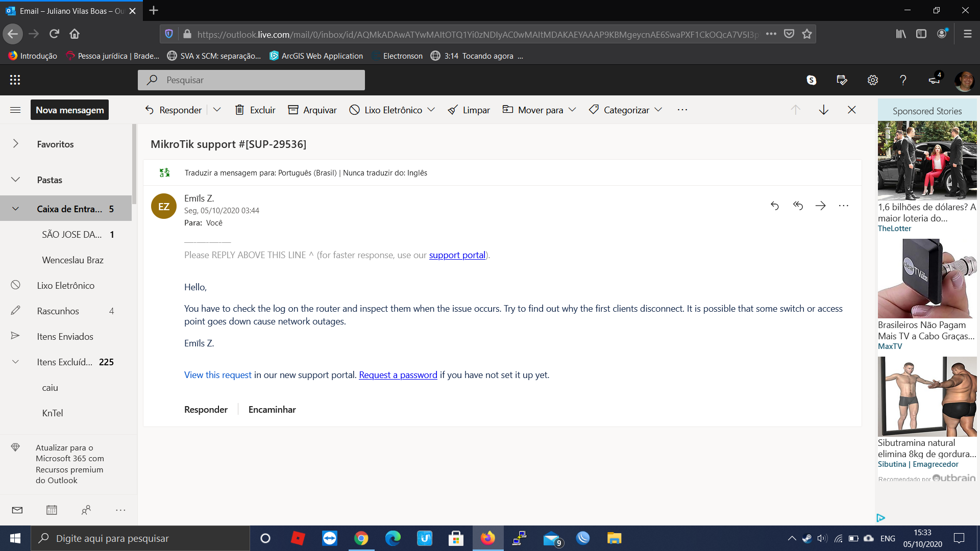The image size is (980, 551).
Task: Open the calendar icon in bottom navigation
Action: (52, 510)
